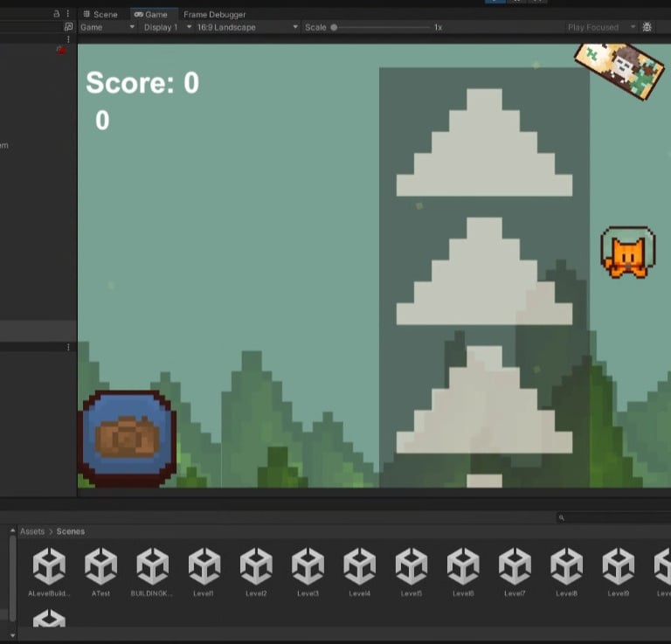Open the lower-left panel's kebab menu
The width and height of the screenshot is (671, 644).
pos(68,347)
